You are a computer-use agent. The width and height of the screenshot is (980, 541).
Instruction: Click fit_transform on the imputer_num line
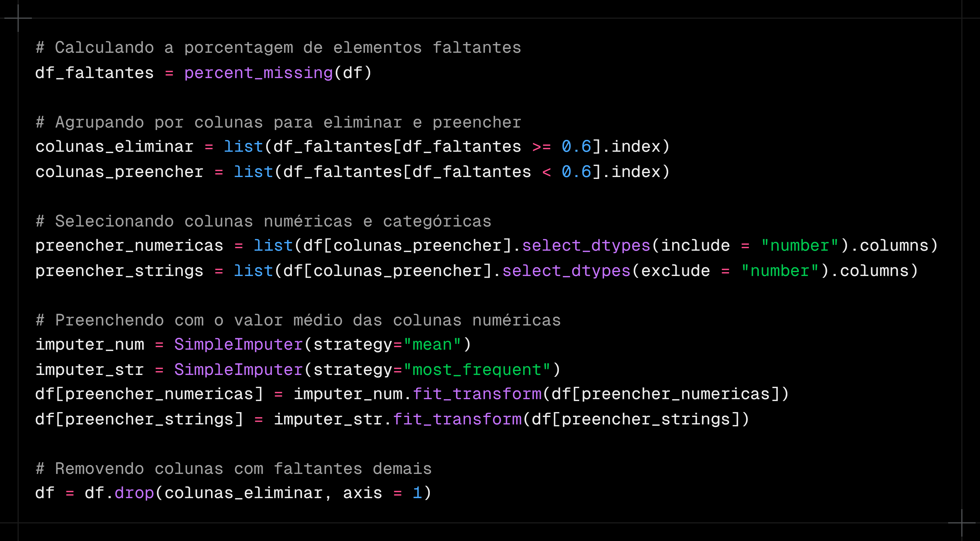pos(477,394)
